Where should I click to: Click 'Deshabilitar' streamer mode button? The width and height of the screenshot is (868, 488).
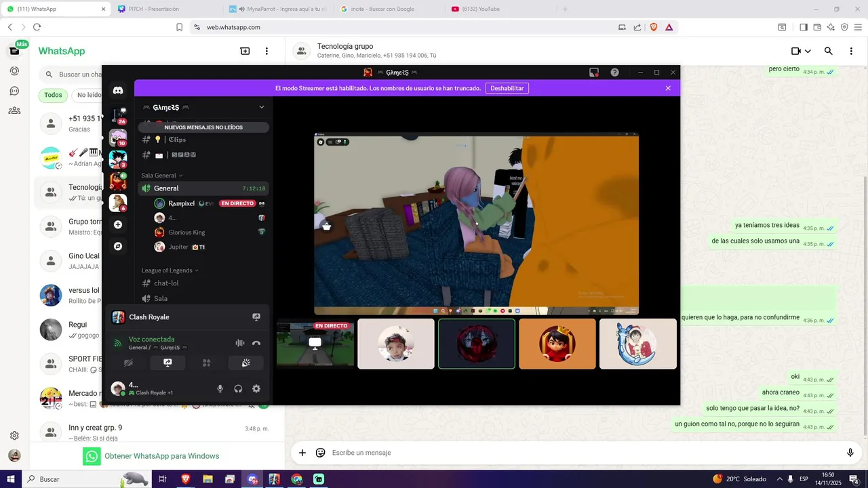(x=507, y=88)
